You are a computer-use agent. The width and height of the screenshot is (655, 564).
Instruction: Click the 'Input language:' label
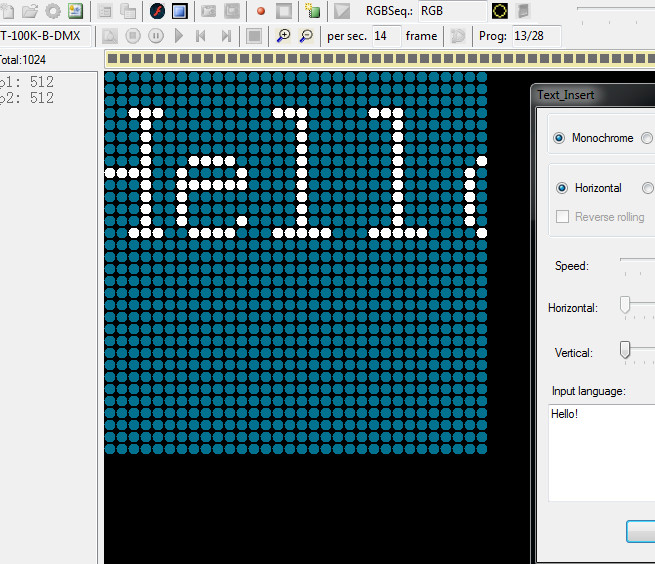589,391
